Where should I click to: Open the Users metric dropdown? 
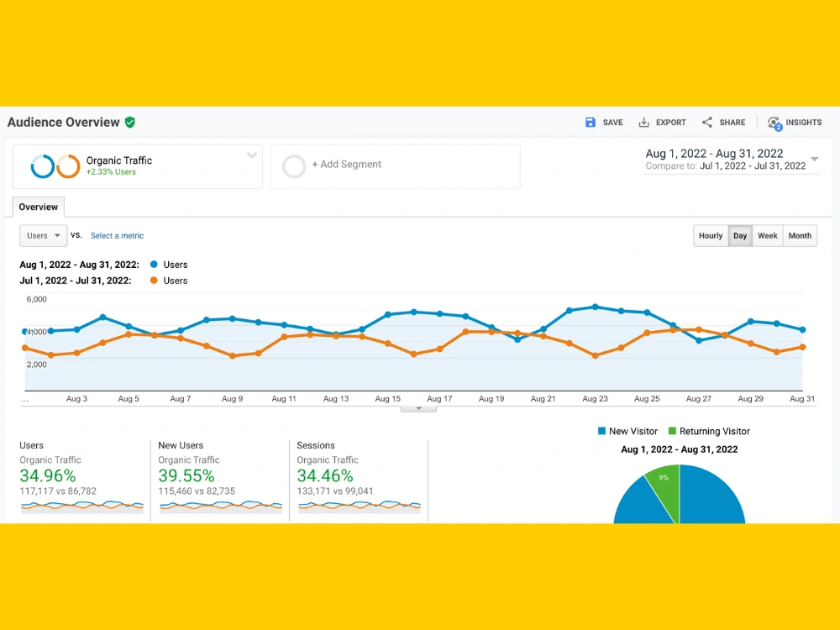[44, 236]
